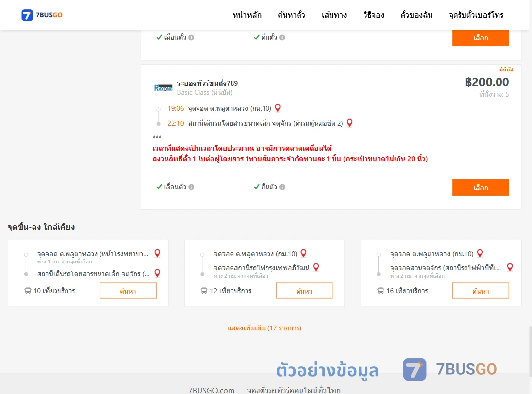Click แสดงเพิ่มเติม (17 รายการ) link
This screenshot has height=394, width=532.
click(265, 328)
